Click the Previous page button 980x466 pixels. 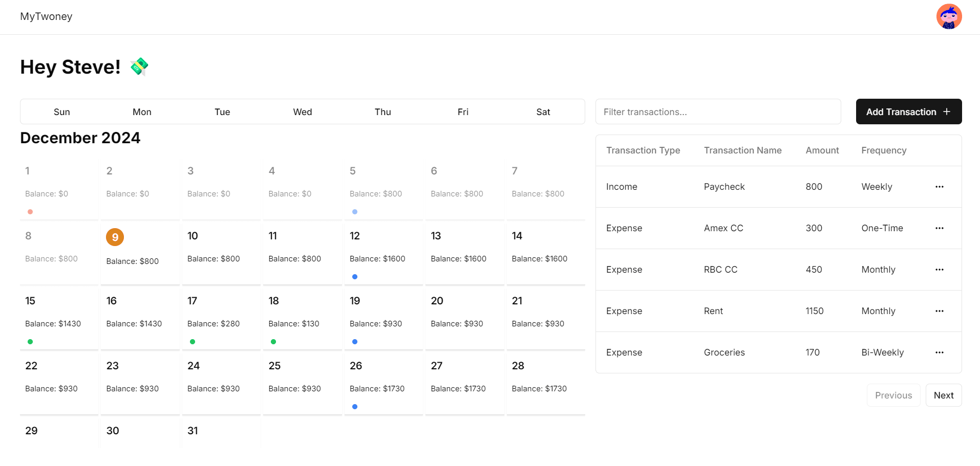[893, 395]
